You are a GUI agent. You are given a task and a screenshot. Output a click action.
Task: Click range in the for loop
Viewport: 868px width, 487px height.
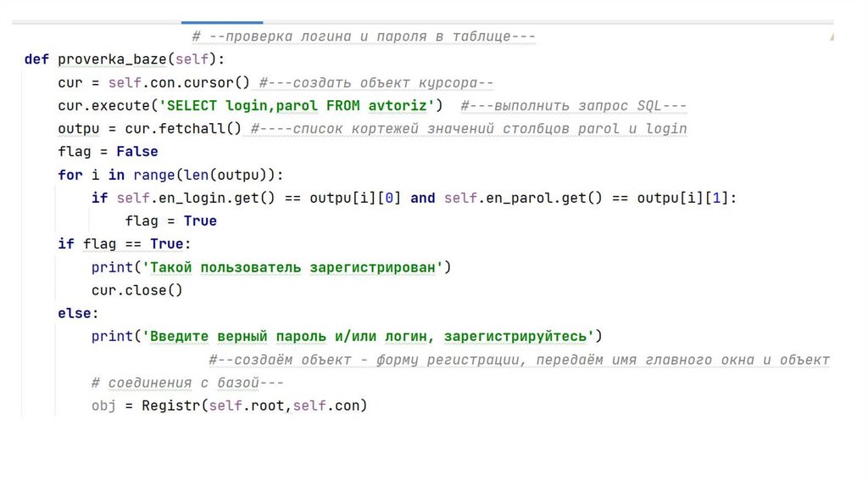(x=153, y=175)
